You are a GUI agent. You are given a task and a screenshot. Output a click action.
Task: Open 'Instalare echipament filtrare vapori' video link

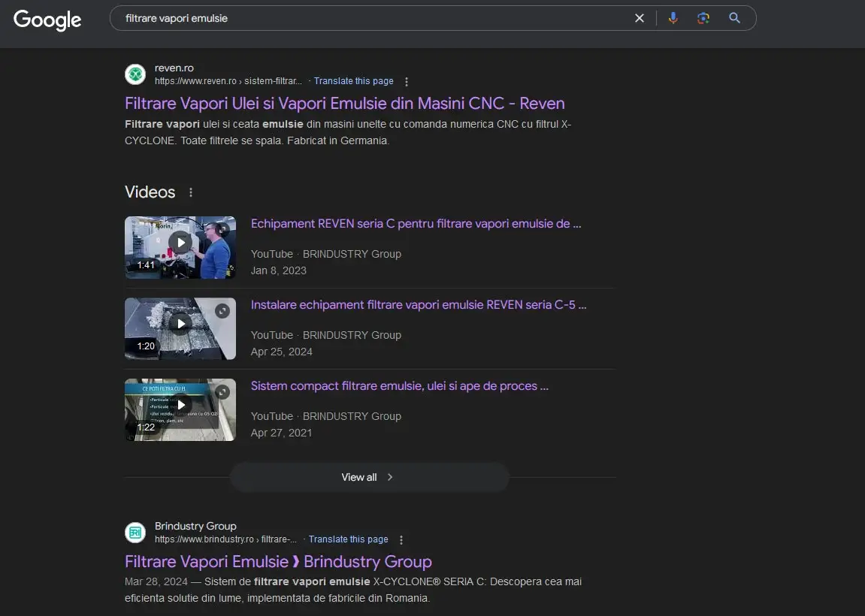point(419,305)
